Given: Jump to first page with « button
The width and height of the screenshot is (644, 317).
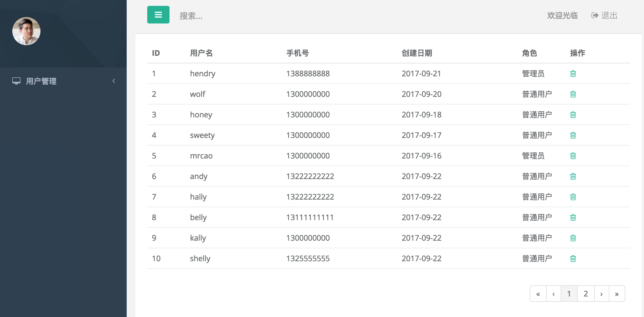Looking at the screenshot, I should tap(538, 294).
